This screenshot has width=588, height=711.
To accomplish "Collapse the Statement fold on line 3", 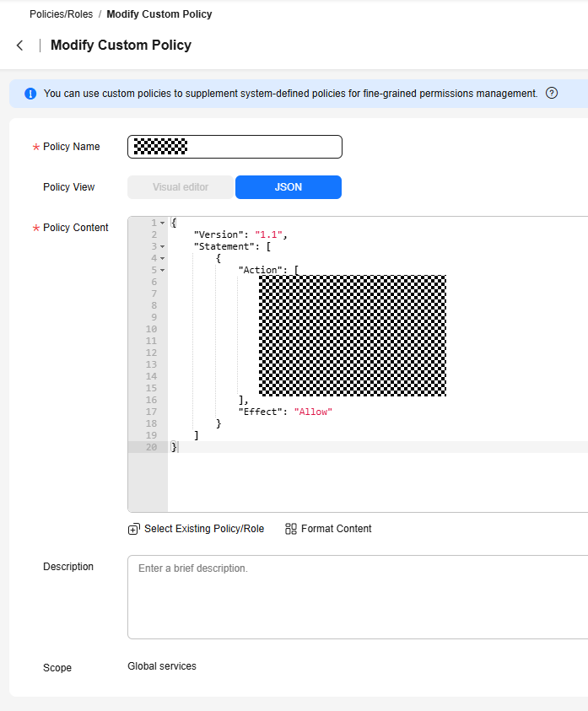I will 163,246.
